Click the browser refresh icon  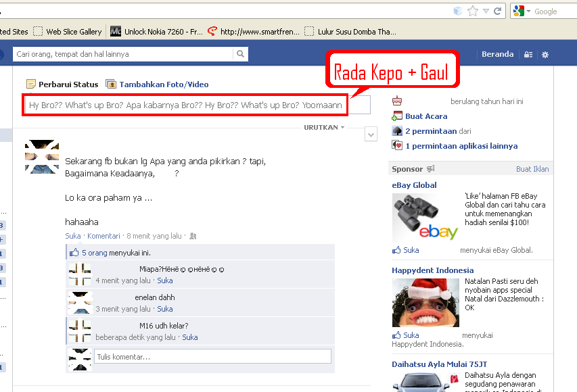(498, 11)
